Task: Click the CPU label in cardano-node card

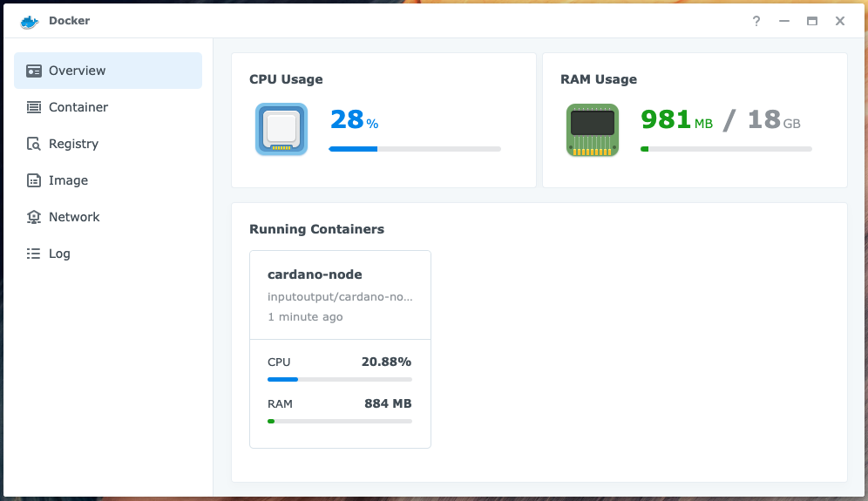Action: tap(279, 362)
